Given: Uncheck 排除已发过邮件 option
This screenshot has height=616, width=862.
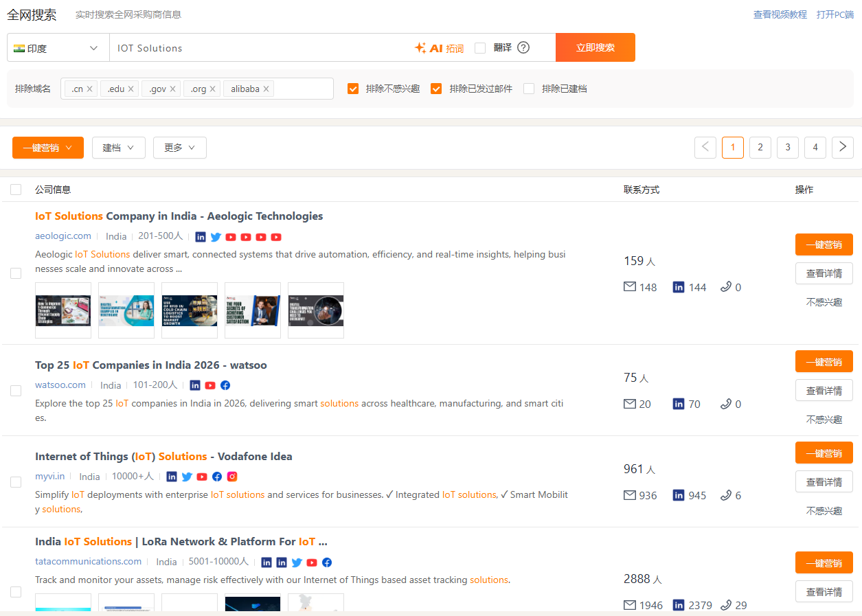Looking at the screenshot, I should [x=436, y=89].
